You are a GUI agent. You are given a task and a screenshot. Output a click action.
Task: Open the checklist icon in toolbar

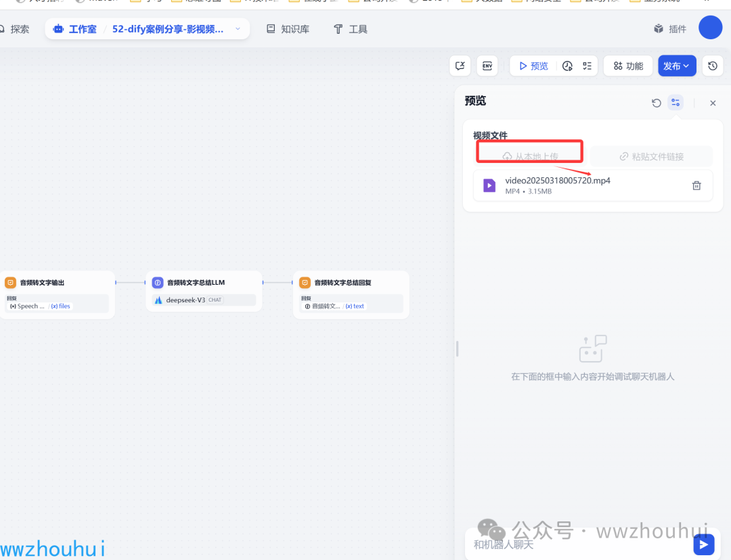point(587,66)
